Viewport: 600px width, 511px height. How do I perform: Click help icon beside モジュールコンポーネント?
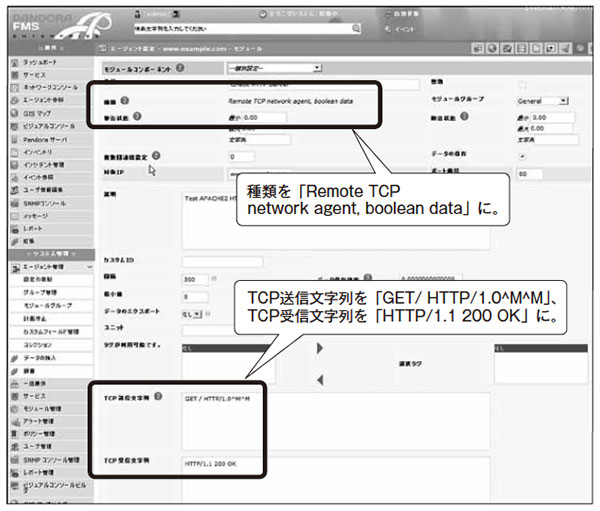pyautogui.click(x=180, y=68)
